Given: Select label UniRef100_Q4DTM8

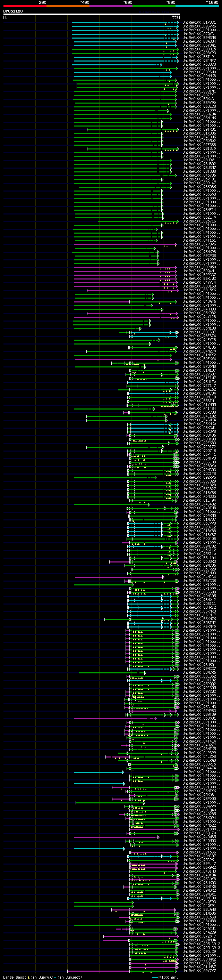Looking at the screenshot, I should (199, 508).
